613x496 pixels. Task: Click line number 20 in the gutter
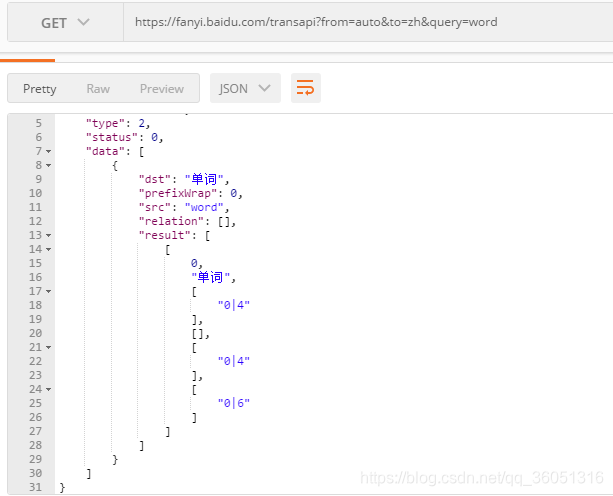[35, 333]
